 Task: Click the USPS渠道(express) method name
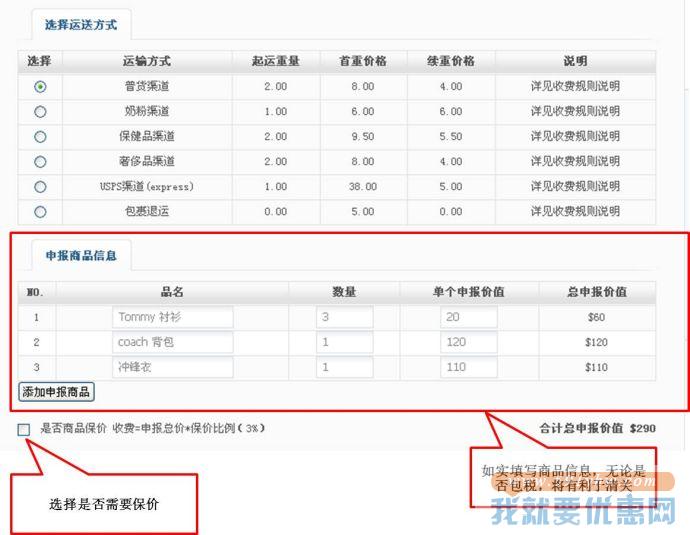(147, 187)
